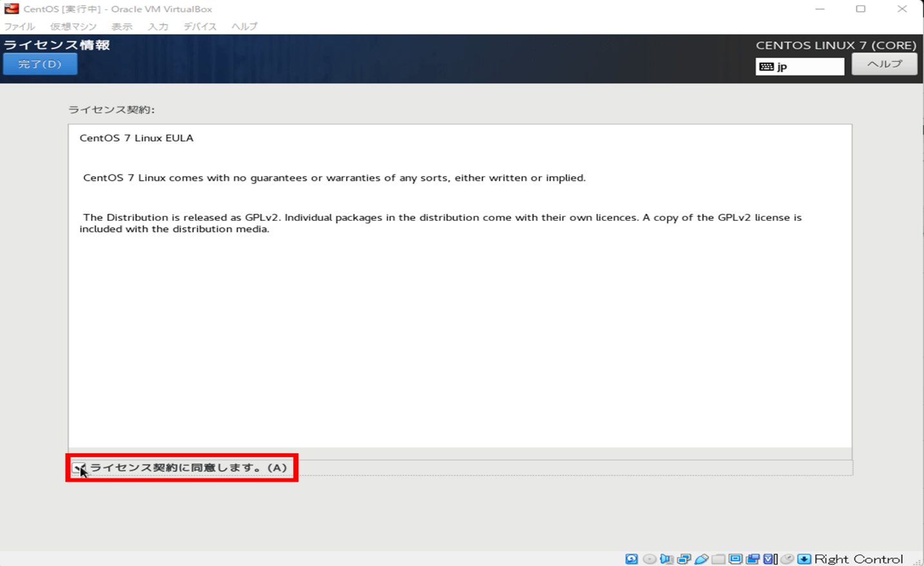Click the network adapters status icon
The image size is (924, 566).
(684, 559)
